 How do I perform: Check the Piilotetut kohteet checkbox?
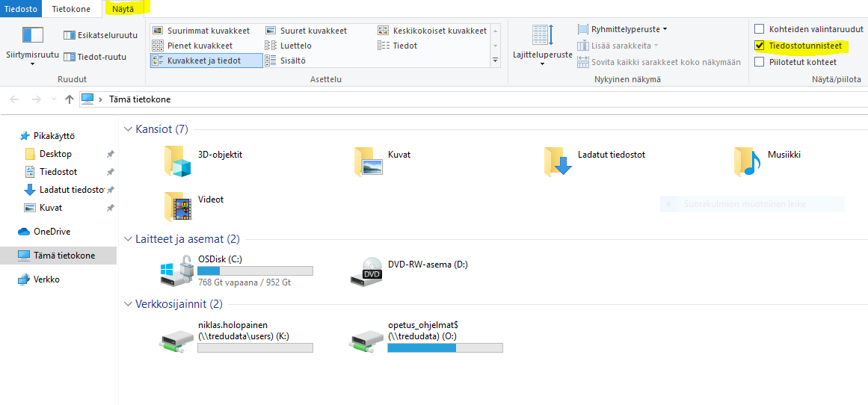pyautogui.click(x=760, y=62)
